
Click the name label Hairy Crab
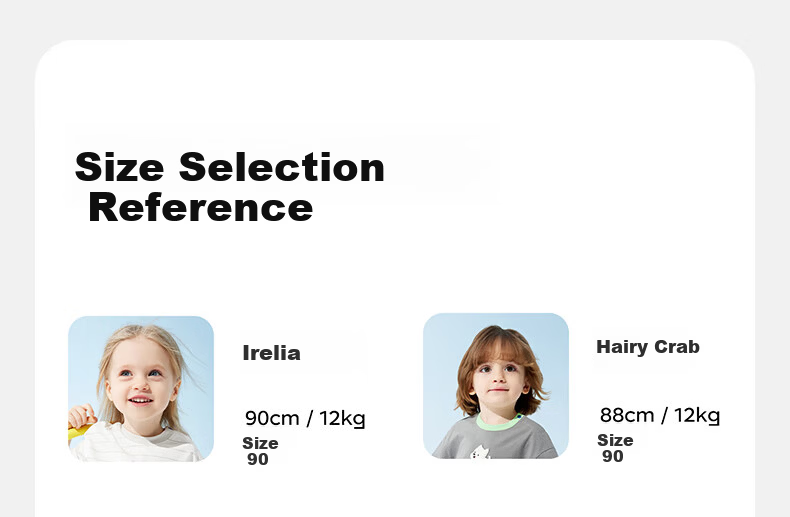point(648,347)
